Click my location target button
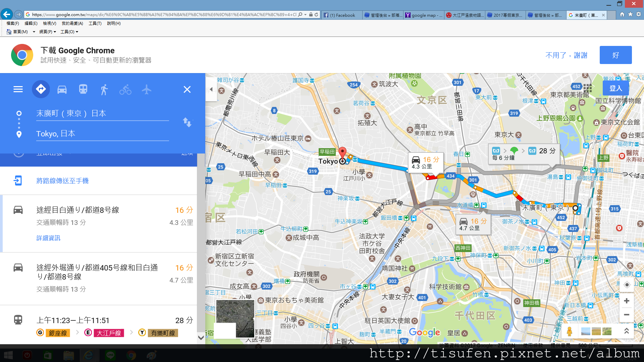The image size is (644, 362). point(627,285)
